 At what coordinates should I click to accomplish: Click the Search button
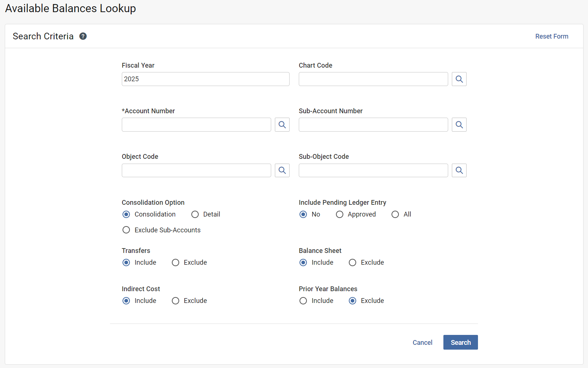click(x=461, y=342)
